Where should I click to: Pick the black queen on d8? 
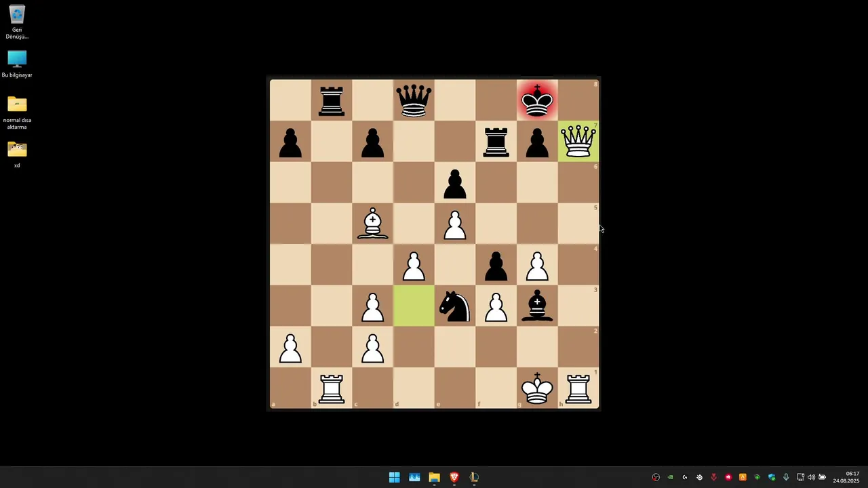[414, 100]
